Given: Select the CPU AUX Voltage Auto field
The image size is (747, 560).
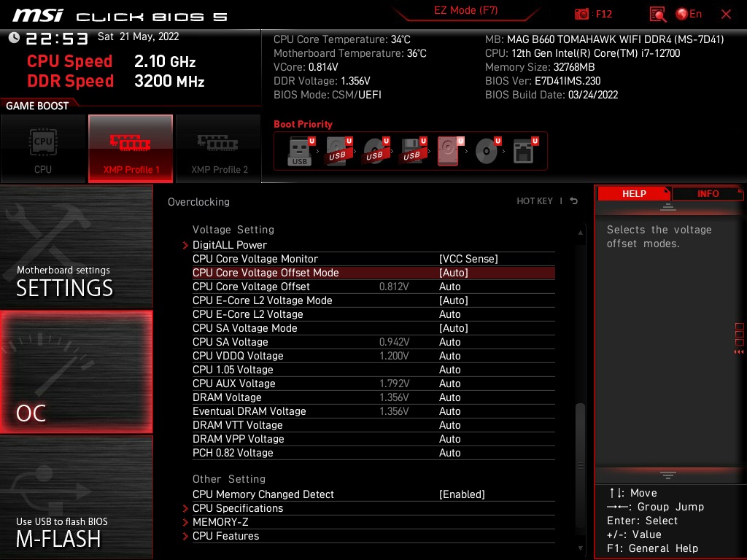Looking at the screenshot, I should point(449,384).
